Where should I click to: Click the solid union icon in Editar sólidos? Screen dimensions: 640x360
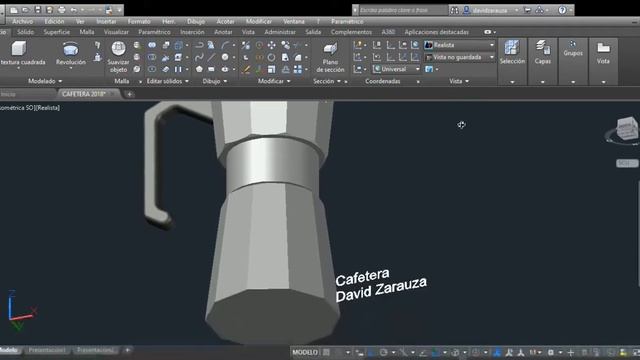click(152, 45)
